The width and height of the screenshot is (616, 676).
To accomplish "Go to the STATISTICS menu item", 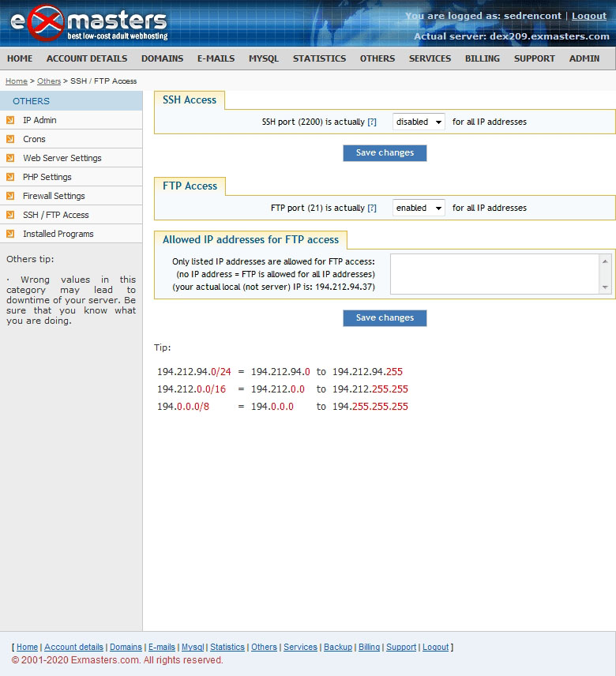I will [319, 58].
